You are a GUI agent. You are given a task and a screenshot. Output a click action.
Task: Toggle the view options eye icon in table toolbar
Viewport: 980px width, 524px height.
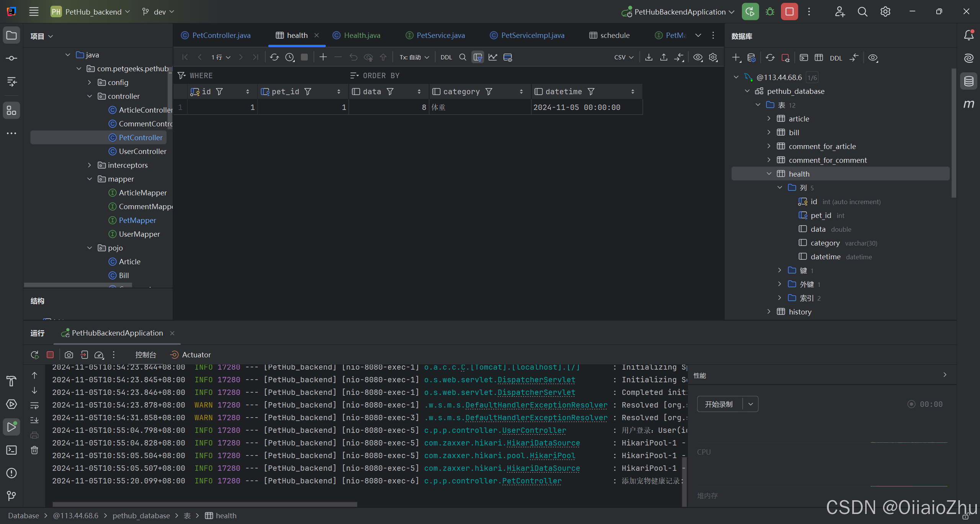(698, 57)
